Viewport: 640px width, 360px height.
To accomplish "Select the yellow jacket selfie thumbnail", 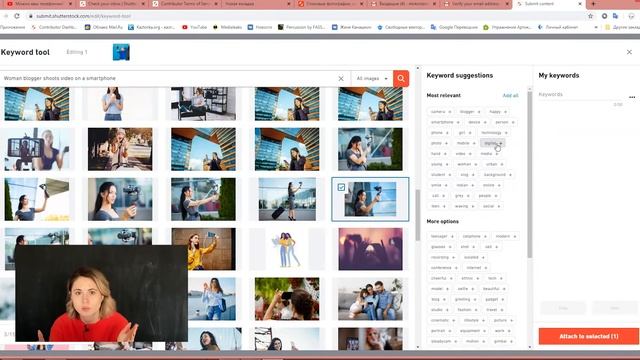I will (204, 249).
